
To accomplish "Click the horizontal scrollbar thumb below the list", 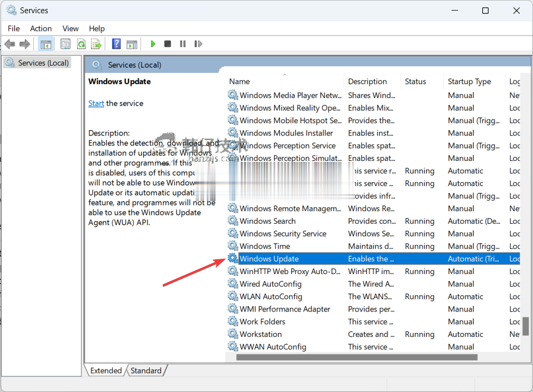I will point(357,357).
